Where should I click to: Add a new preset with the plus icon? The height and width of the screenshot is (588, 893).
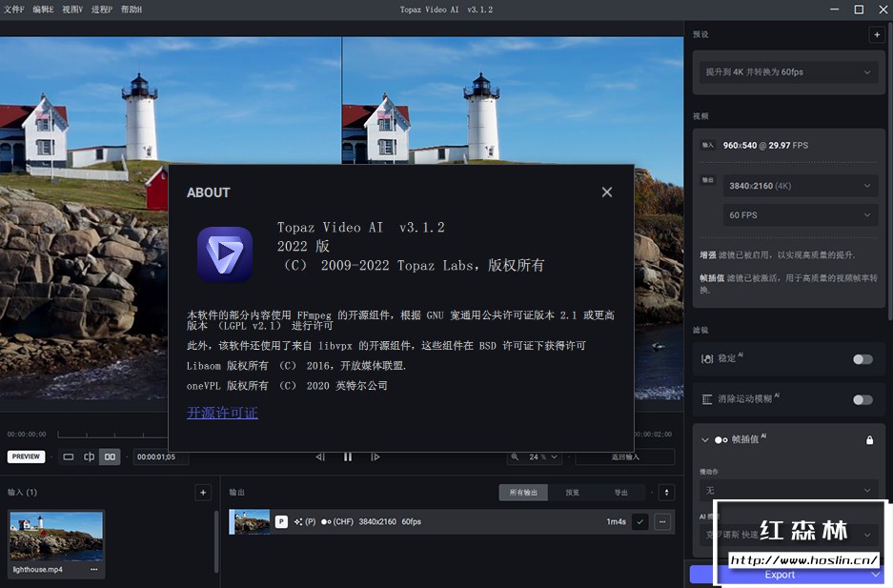pyautogui.click(x=877, y=34)
